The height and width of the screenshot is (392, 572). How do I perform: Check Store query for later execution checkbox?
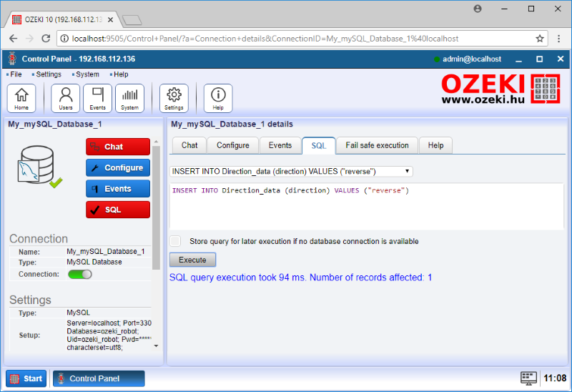tap(175, 241)
